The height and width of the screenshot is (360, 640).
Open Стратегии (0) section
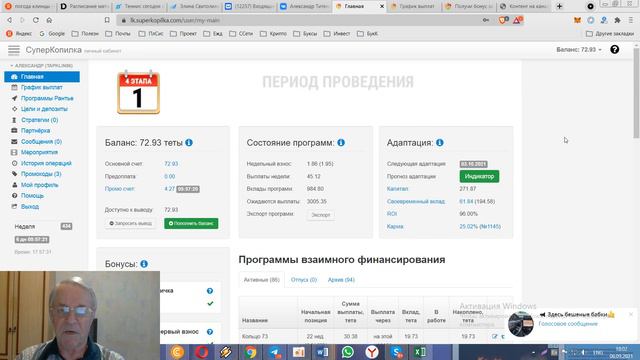[x=40, y=120]
